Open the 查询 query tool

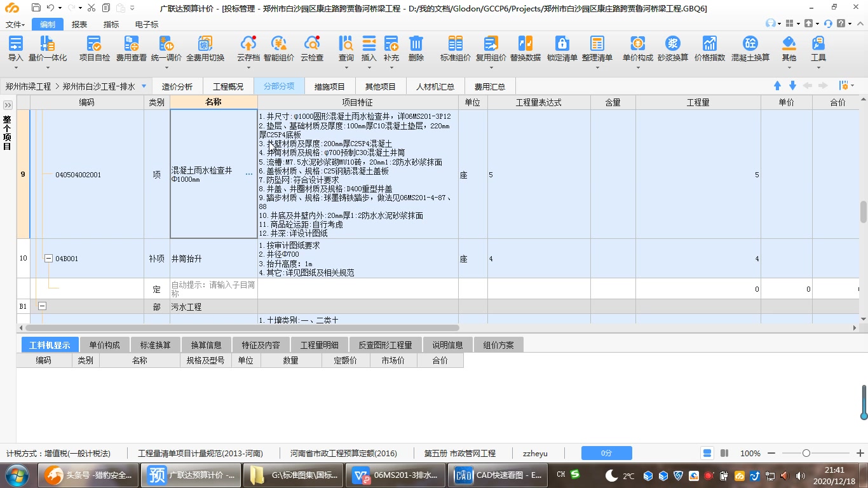tap(346, 49)
